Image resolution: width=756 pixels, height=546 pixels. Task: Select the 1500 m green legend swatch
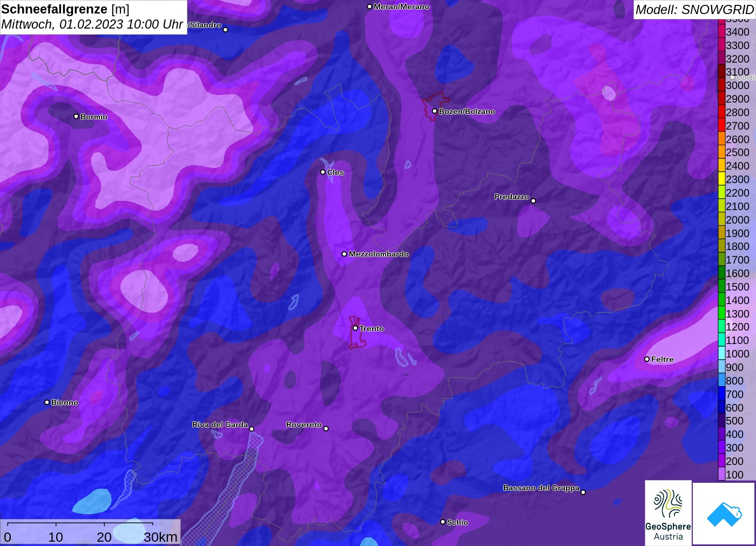(x=721, y=286)
